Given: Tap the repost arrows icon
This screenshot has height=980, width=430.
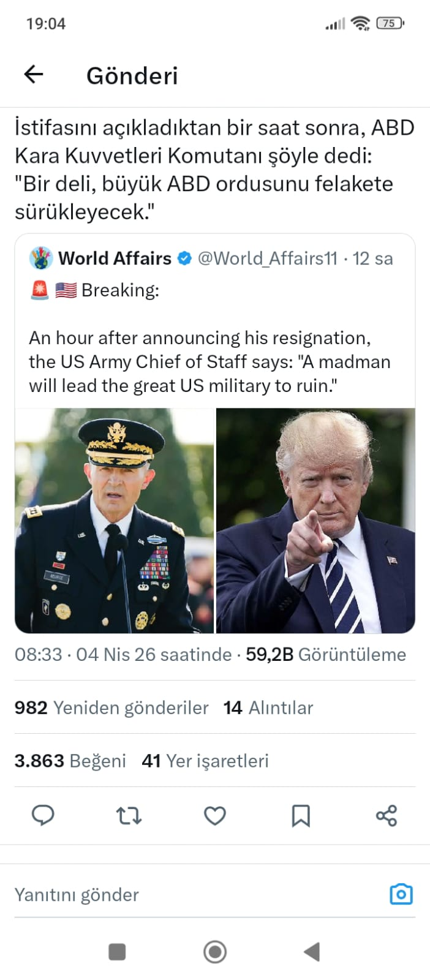Looking at the screenshot, I should pos(129,815).
